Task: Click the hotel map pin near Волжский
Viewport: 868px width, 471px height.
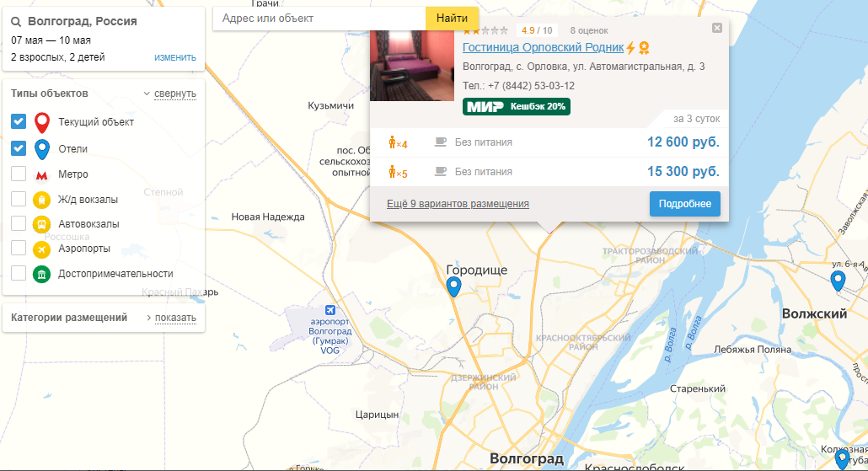Action: [x=838, y=281]
